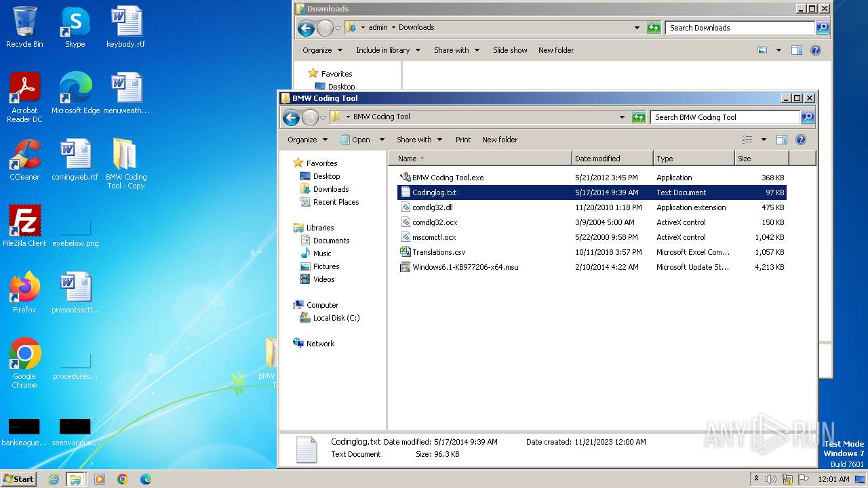Open Google Chrome desktop shortcut

(x=24, y=364)
